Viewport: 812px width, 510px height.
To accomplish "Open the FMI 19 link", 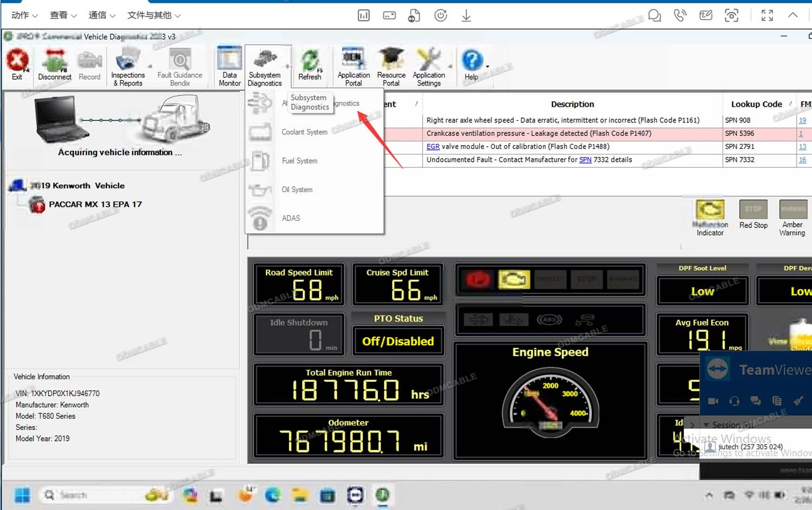I will (x=802, y=120).
